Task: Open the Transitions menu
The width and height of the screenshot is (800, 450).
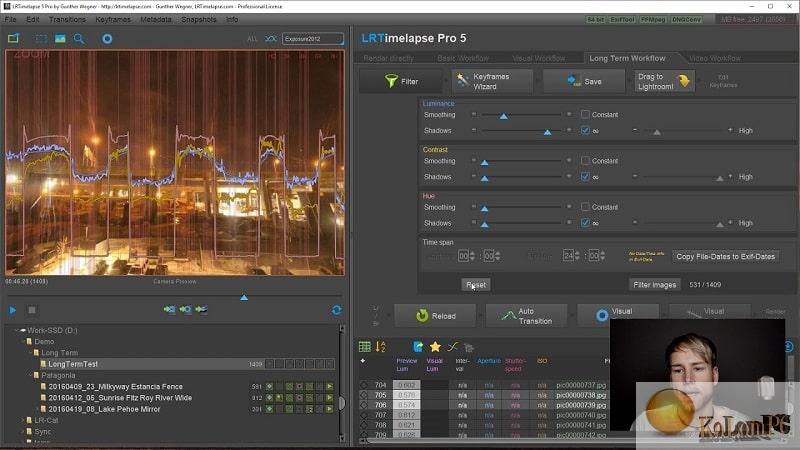Action: tap(67, 19)
